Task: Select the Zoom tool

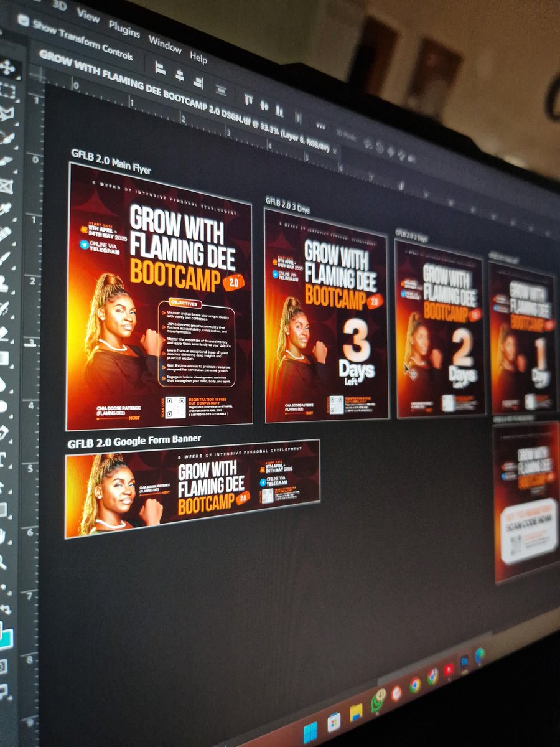Action: 2,561
